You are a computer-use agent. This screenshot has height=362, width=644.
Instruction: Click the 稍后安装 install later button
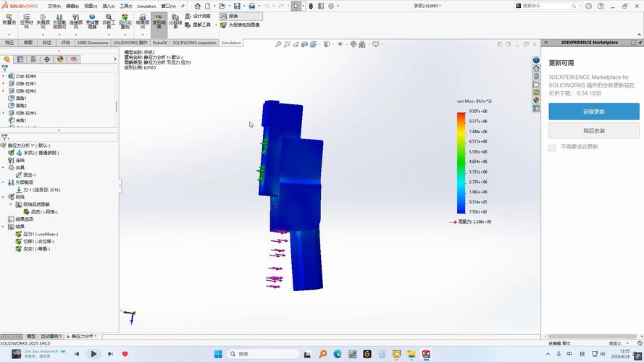(x=594, y=131)
